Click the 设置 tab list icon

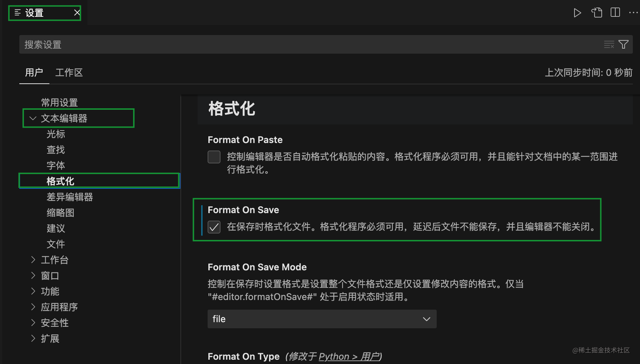tap(18, 13)
